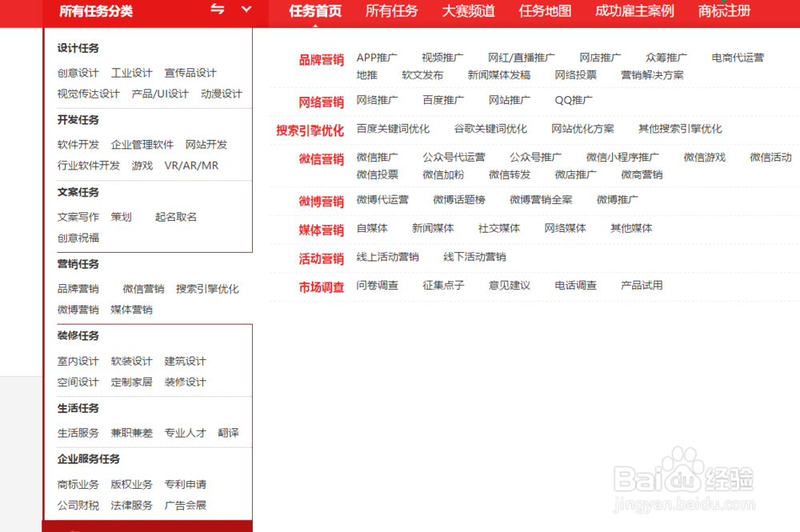This screenshot has height=532, width=800.
Task: Open APP推广 in the flyout panel
Action: point(377,58)
